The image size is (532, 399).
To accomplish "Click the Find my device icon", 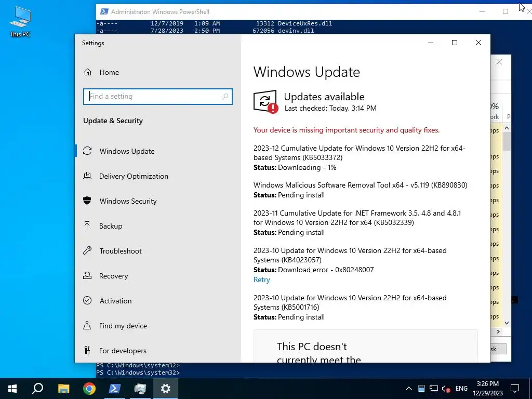I will 87,325.
